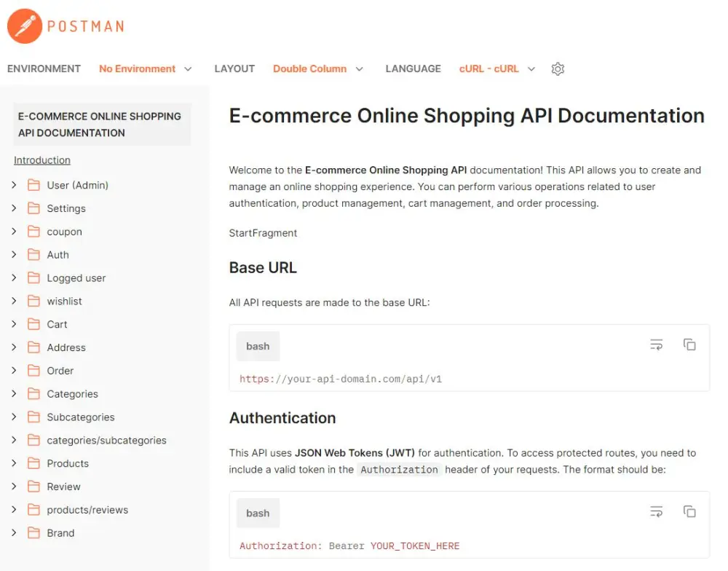This screenshot has height=571, width=728.
Task: Copy the Base URL code snippet
Action: (689, 344)
